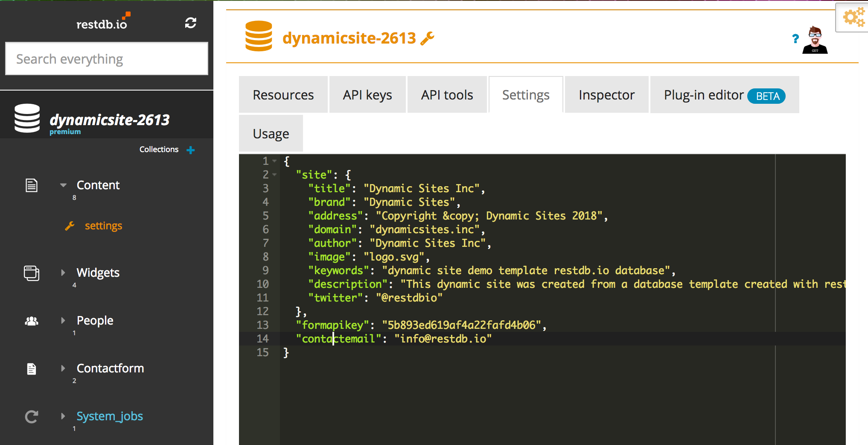Viewport: 868px width, 445px height.
Task: Click the "title" key on line 3
Action: pyautogui.click(x=329, y=188)
